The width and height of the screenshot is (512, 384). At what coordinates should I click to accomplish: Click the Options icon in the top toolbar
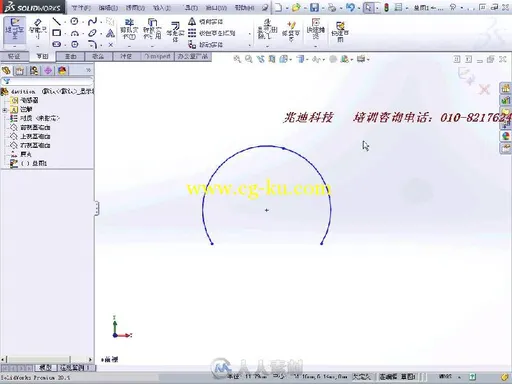(398, 7)
